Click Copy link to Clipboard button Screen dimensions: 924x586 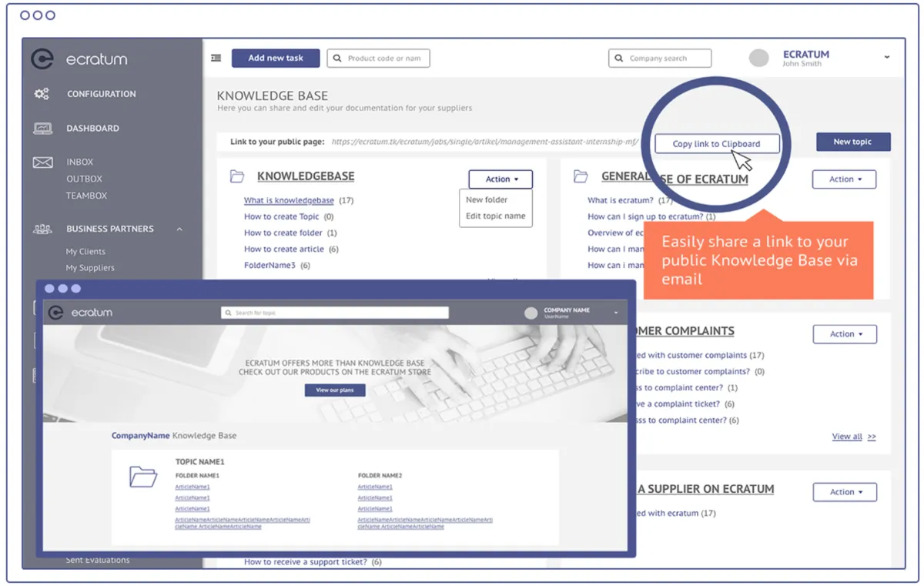click(717, 144)
